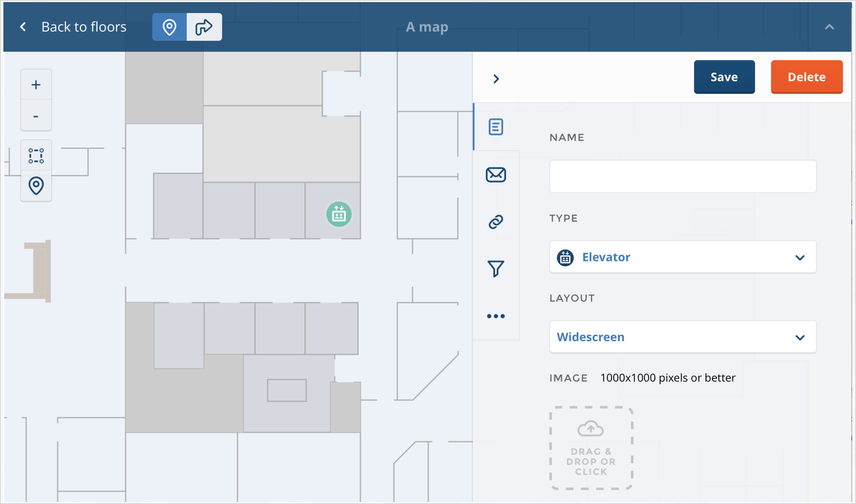Switch to location pin mode toggle
The image size is (856, 504).
[x=169, y=27]
